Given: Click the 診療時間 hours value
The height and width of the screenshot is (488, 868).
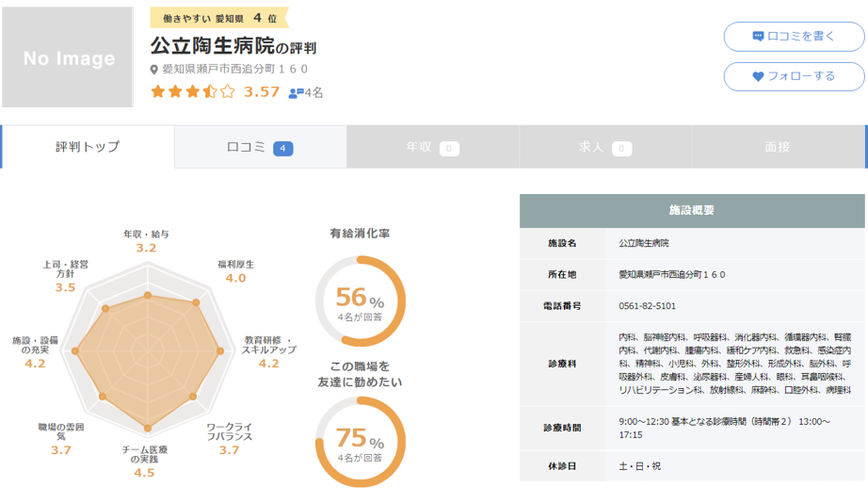Looking at the screenshot, I should [725, 428].
